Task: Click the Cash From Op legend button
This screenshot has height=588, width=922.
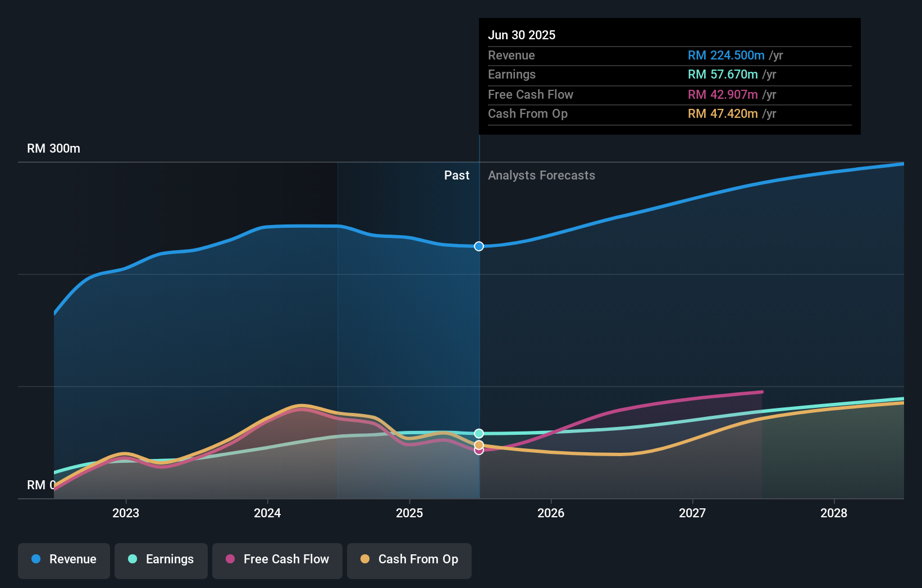Action: pyautogui.click(x=409, y=560)
